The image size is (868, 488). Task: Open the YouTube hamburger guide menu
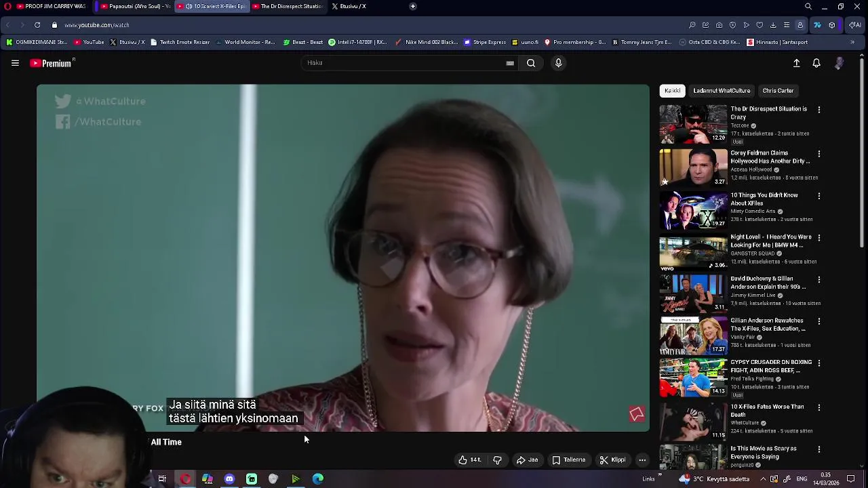(15, 63)
